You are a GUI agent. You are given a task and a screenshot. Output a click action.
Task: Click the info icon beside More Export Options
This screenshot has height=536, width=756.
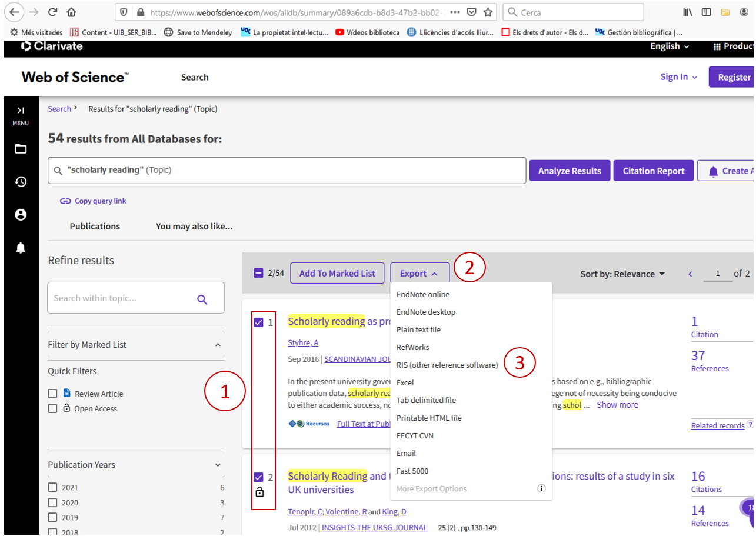(x=542, y=488)
